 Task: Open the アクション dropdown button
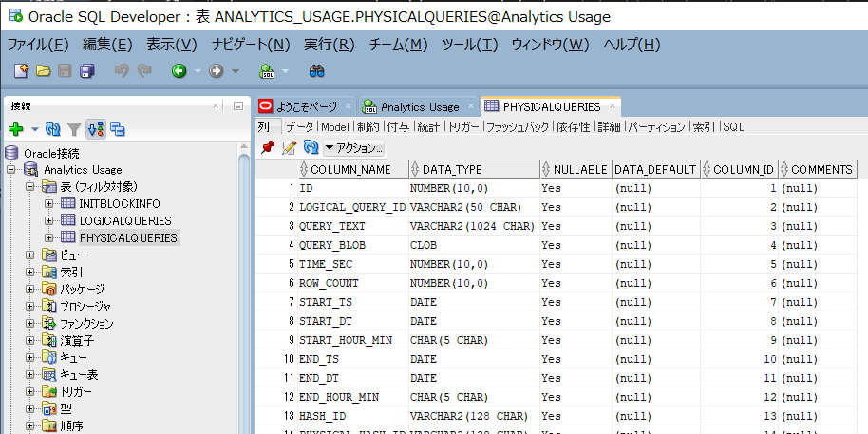tap(353, 148)
